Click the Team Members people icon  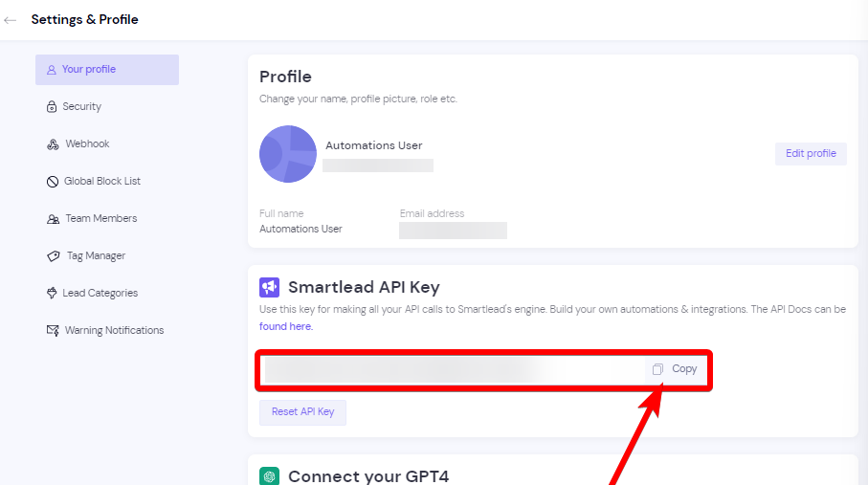53,219
